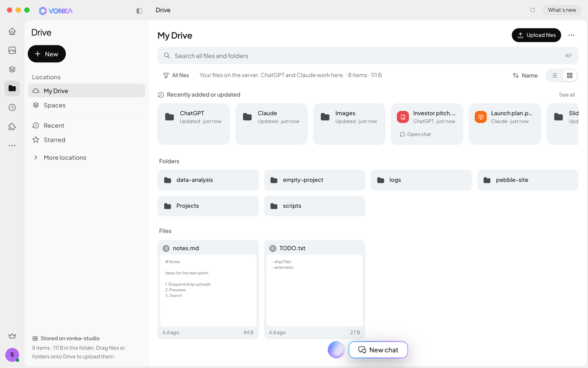Open the Launch plan presentation card
Image resolution: width=588 pixels, height=368 pixels.
tap(505, 124)
